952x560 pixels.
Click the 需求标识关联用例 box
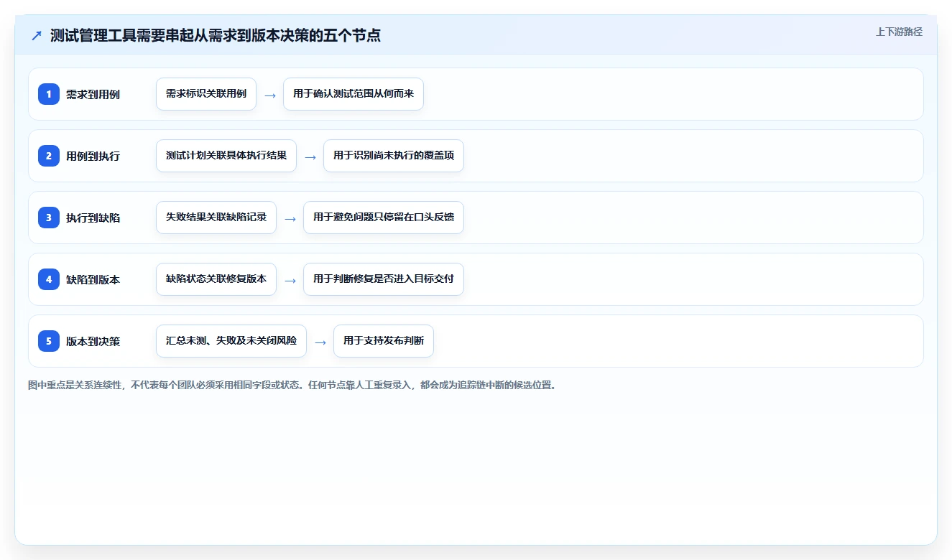pyautogui.click(x=206, y=94)
